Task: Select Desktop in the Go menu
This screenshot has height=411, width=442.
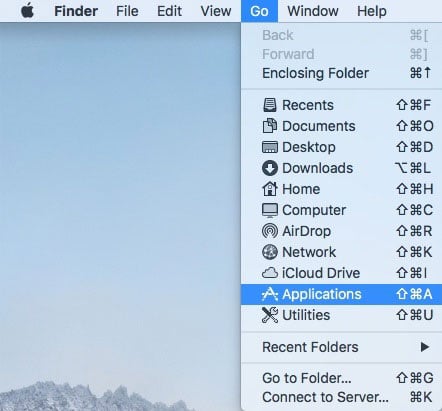Action: (x=341, y=147)
